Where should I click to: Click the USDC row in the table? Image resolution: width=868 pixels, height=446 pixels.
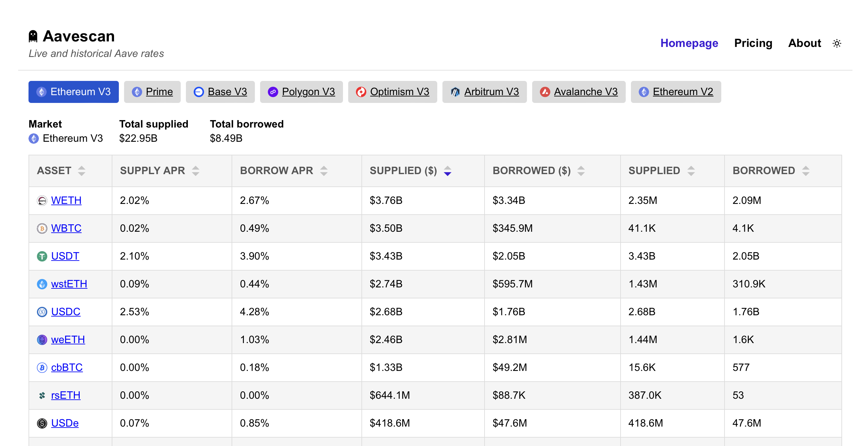66,312
